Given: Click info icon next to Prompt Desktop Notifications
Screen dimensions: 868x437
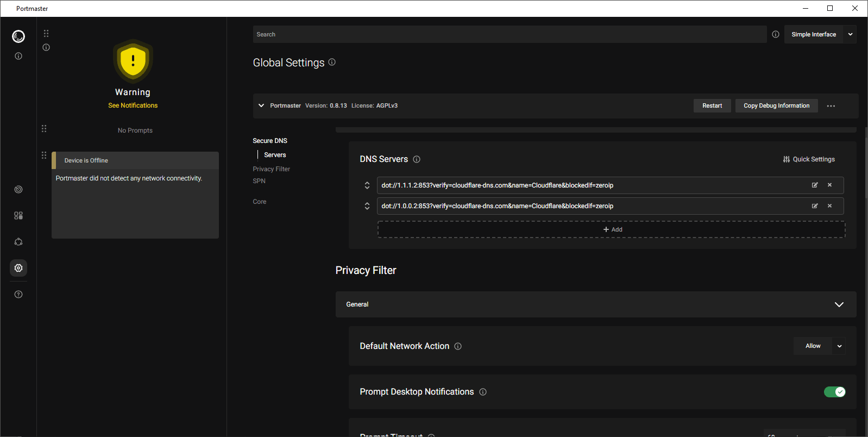Looking at the screenshot, I should point(483,392).
